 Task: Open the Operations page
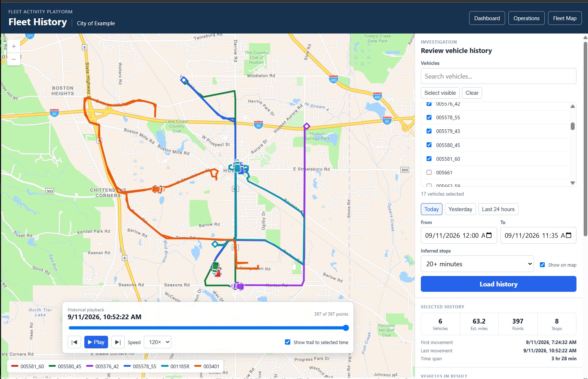526,18
